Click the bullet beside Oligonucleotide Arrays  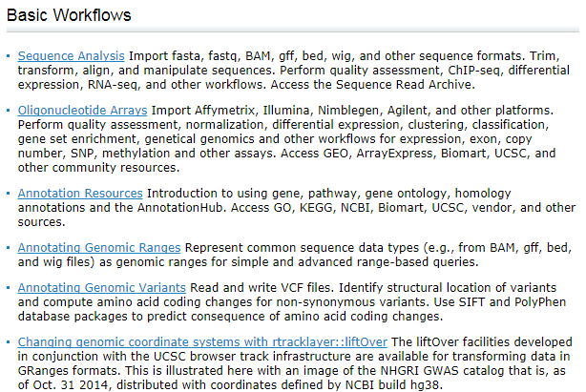click(9, 112)
